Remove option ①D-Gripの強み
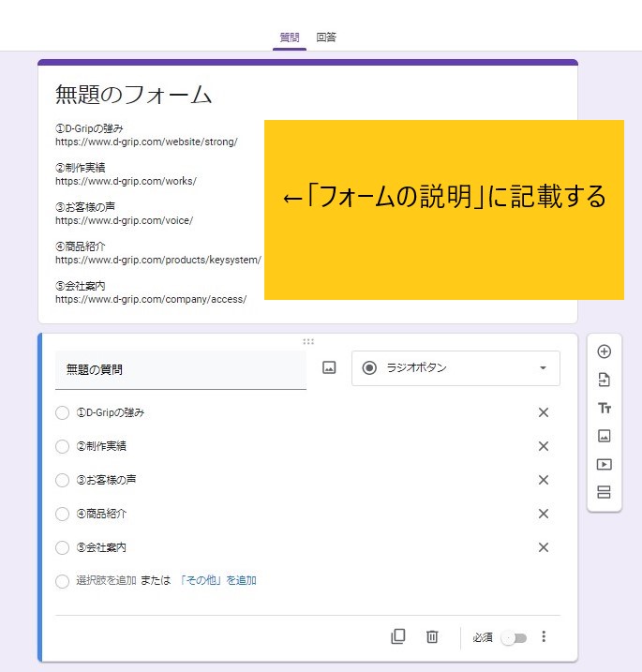Viewport: 642px width, 672px height. coord(544,412)
